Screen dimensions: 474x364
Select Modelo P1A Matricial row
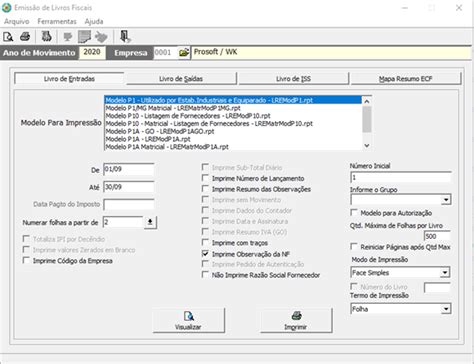pos(233,147)
